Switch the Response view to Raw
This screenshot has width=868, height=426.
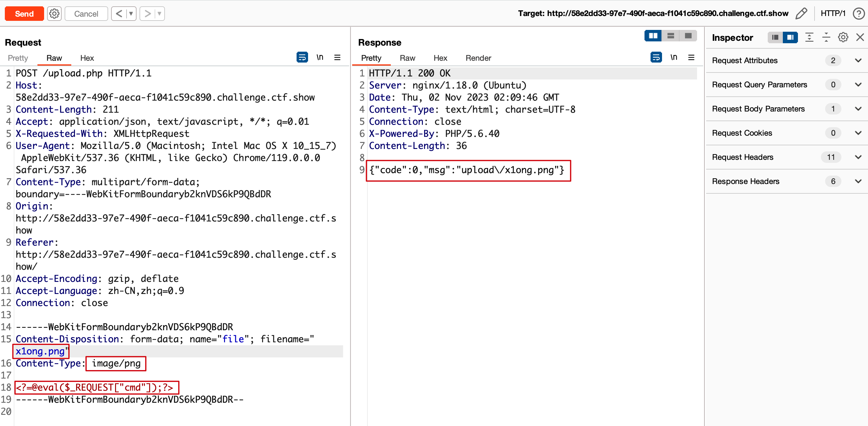407,58
